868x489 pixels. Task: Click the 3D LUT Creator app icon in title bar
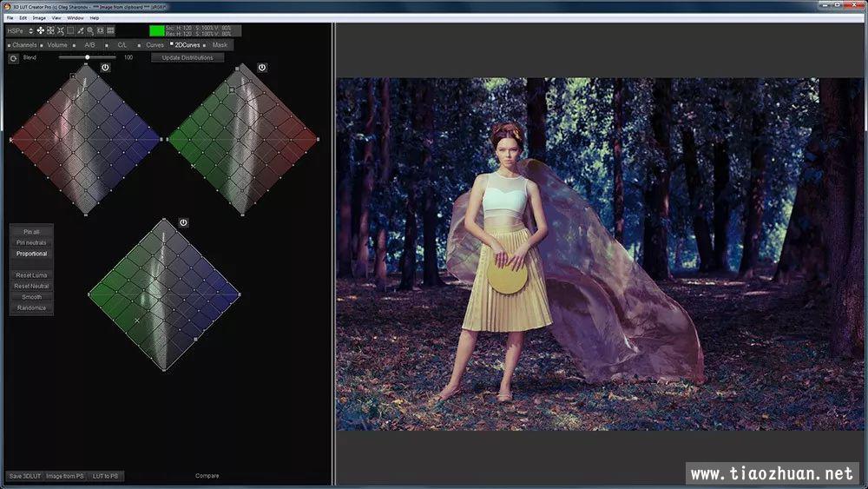point(7,7)
